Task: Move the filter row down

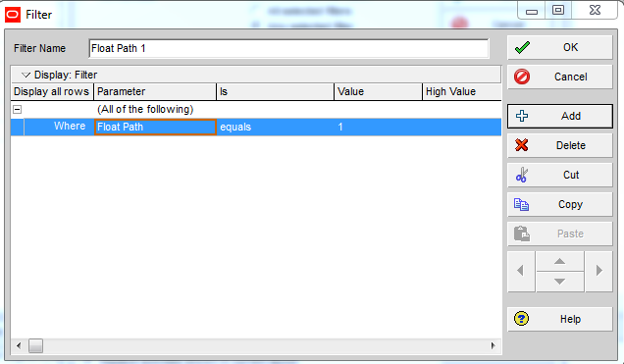Action: click(x=559, y=282)
